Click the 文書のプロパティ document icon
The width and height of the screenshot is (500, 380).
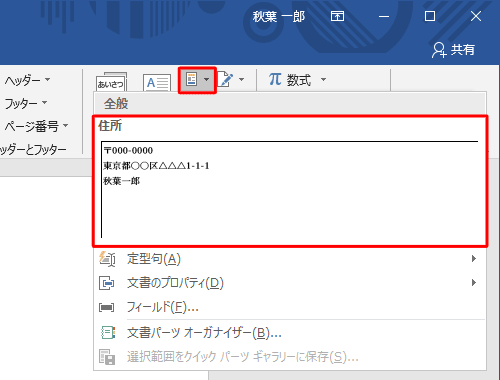(107, 283)
